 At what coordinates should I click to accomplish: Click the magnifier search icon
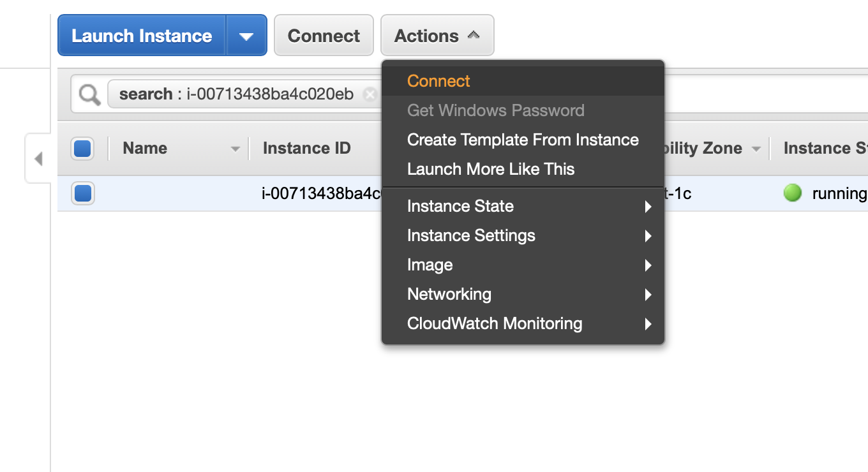click(x=89, y=95)
